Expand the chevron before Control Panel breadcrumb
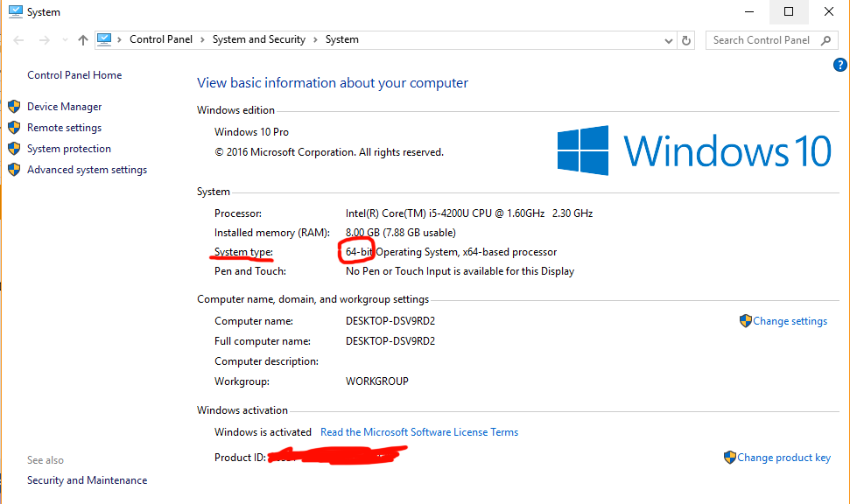Screen dimensions: 850x504 pos(119,40)
